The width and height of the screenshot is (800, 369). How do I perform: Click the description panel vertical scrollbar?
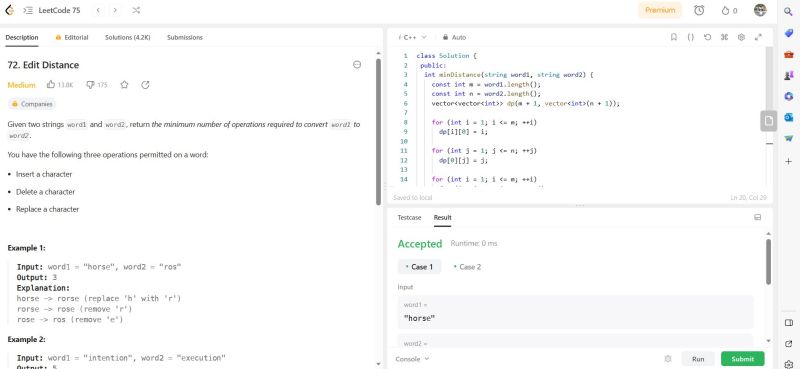[x=379, y=132]
